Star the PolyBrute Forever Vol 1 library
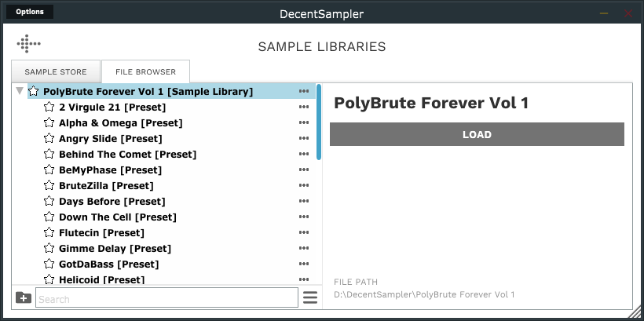 [x=33, y=92]
